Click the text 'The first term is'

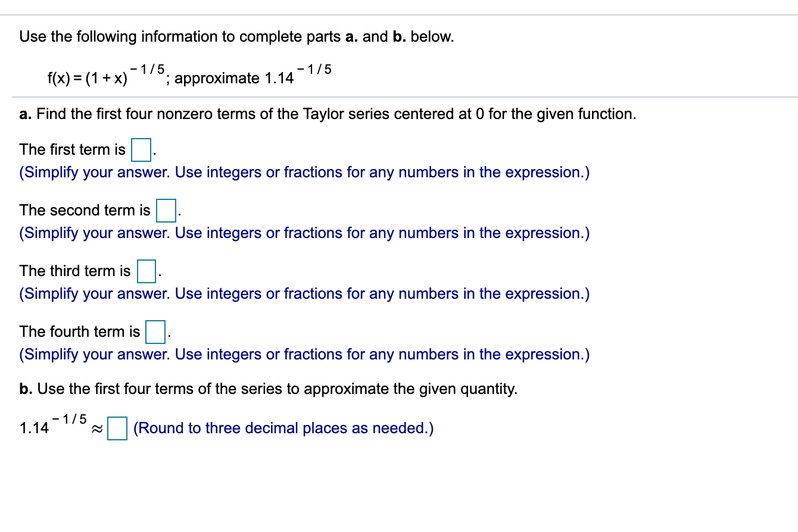71,150
